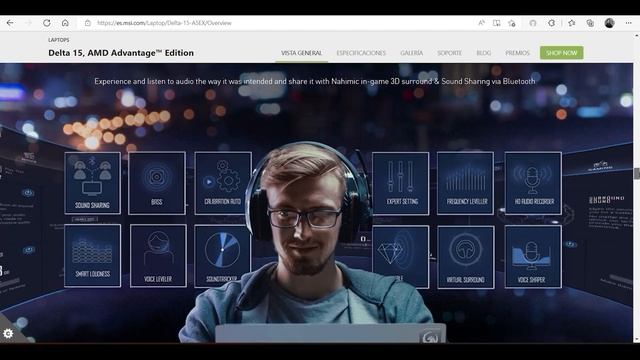Select the Bass feature tile
The image size is (640, 360).
[x=157, y=183]
